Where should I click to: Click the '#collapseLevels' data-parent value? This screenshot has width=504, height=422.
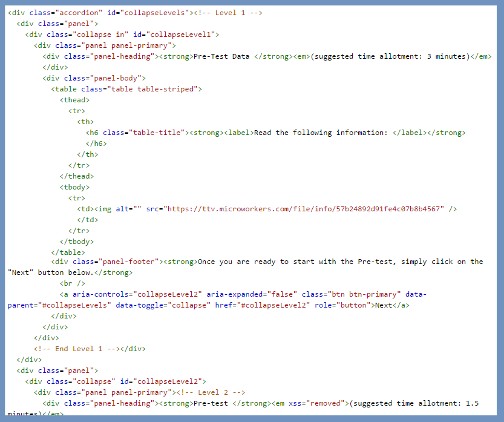(x=74, y=305)
